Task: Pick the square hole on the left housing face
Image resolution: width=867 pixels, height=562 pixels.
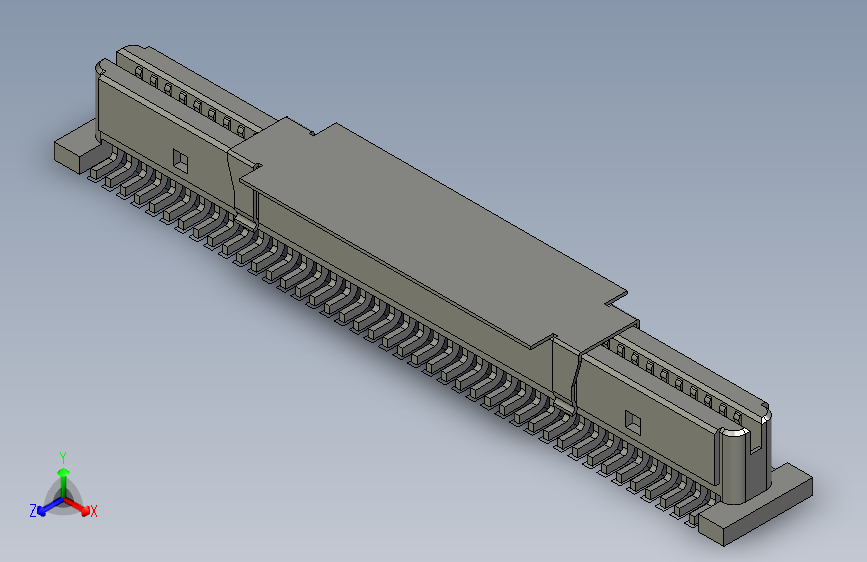Action: click(x=180, y=160)
